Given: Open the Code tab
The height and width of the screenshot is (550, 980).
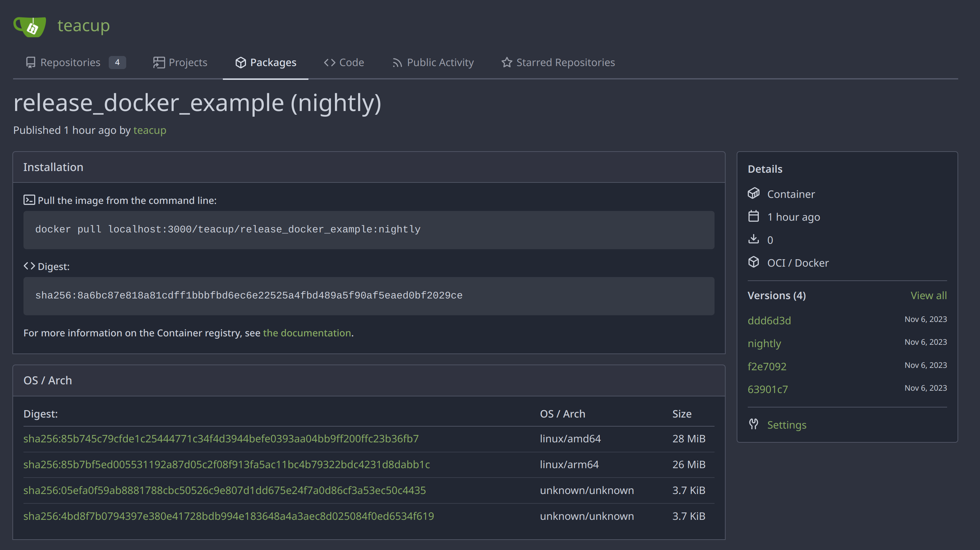Looking at the screenshot, I should pos(344,62).
